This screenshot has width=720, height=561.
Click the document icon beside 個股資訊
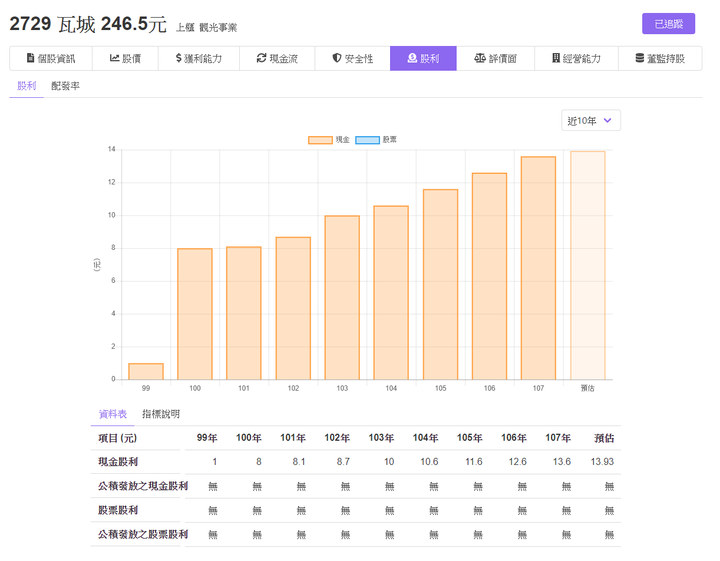click(x=30, y=58)
